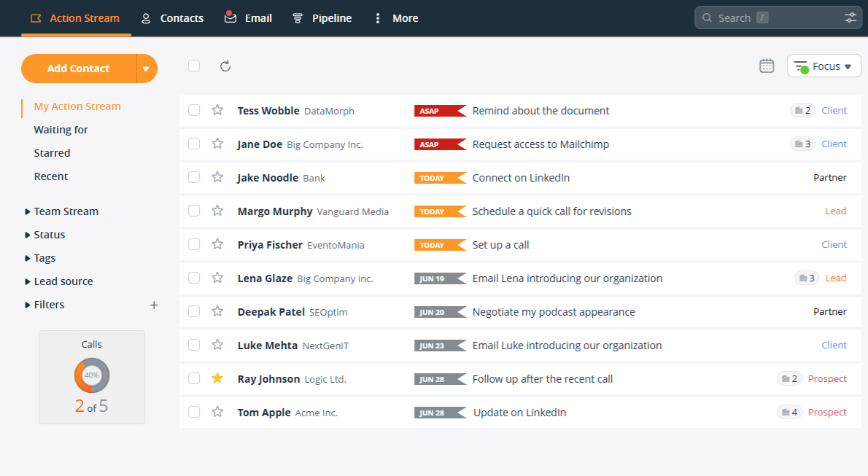Star the Jake Noodle contact
The width and height of the screenshot is (868, 476).
pos(217,177)
